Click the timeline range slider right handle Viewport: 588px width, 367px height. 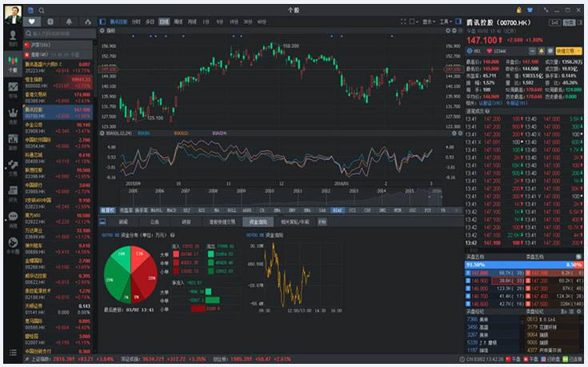[x=442, y=197]
